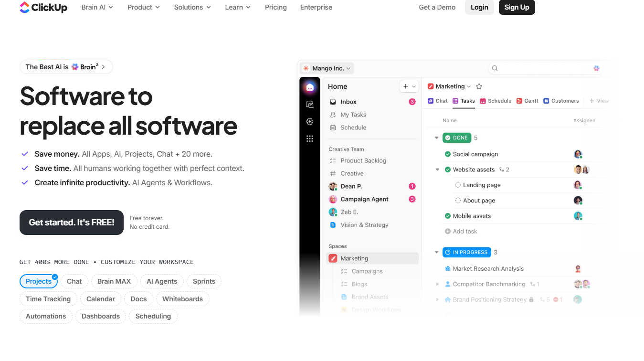The height and width of the screenshot is (361, 644).
Task: Collapse the IN PROGRESS task group
Action: tap(436, 252)
